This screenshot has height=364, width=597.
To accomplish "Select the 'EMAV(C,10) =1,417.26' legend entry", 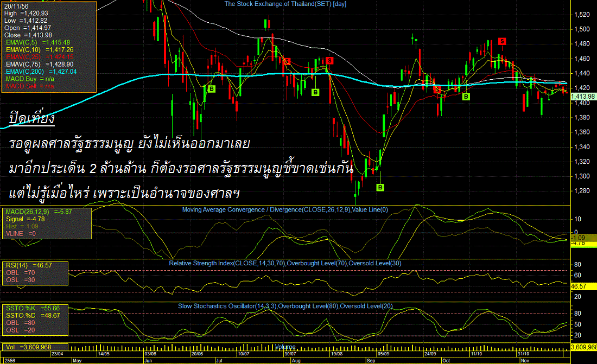I will 39,49.
